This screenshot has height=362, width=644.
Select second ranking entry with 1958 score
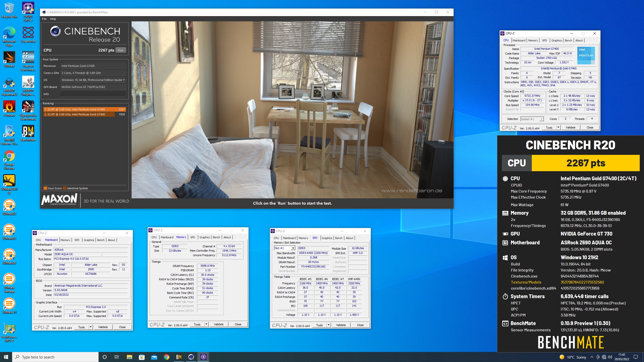pos(85,114)
